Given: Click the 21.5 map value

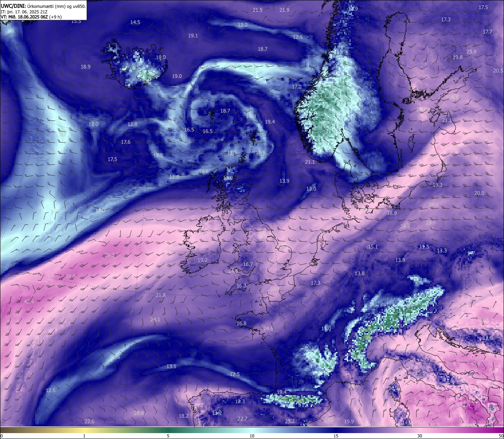Looking at the screenshot, I should (258, 10).
